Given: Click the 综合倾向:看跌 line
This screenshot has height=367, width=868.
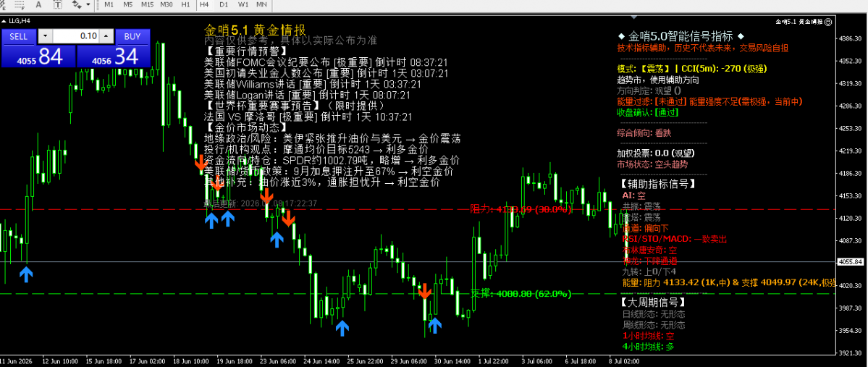Looking at the screenshot, I should (644, 133).
